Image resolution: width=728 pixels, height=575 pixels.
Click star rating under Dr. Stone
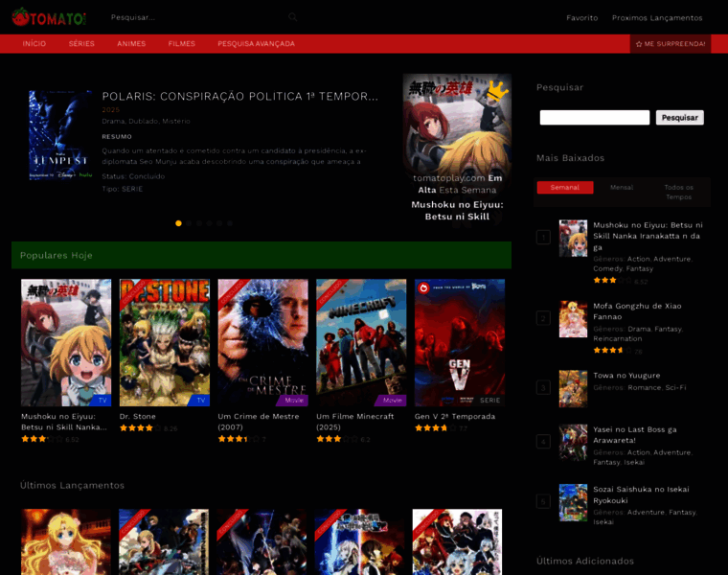(140, 428)
